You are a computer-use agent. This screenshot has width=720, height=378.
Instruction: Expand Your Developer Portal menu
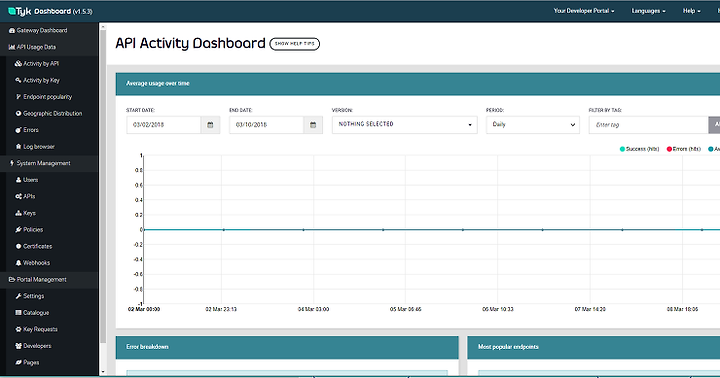tap(584, 11)
